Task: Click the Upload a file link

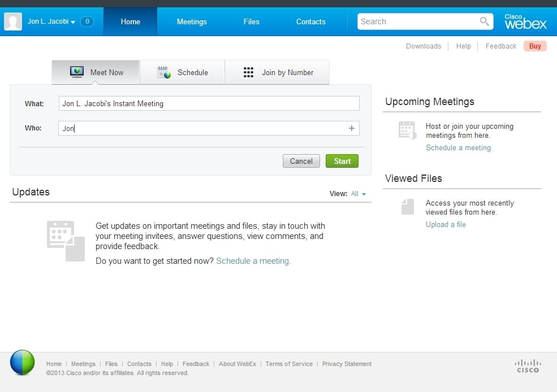Action: (x=445, y=224)
